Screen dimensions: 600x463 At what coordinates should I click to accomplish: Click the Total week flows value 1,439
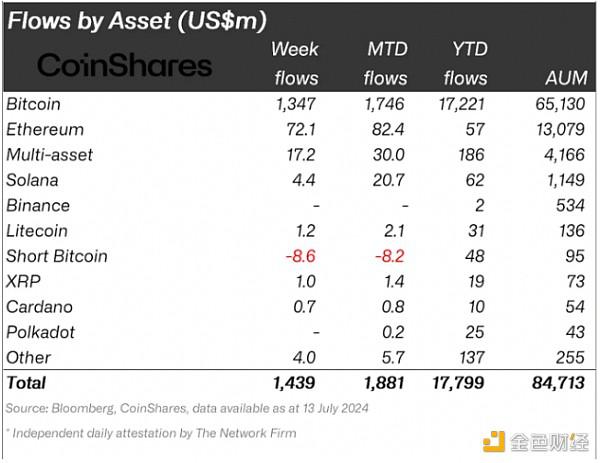[294, 382]
